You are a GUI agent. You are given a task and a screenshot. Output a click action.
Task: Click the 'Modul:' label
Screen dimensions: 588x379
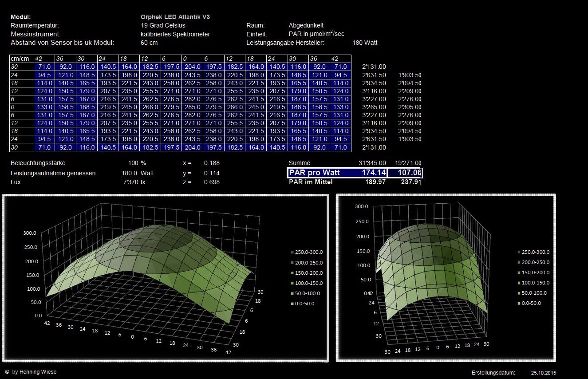point(20,17)
